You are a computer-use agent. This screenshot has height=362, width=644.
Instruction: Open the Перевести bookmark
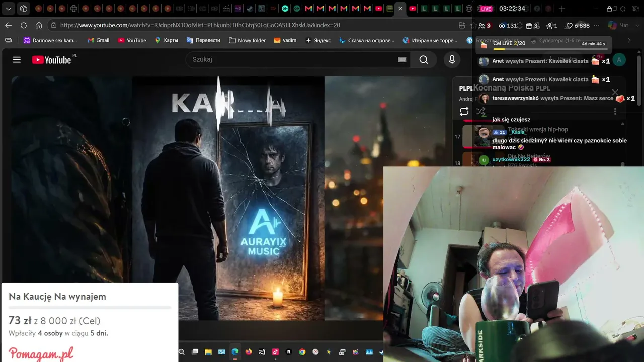point(203,40)
